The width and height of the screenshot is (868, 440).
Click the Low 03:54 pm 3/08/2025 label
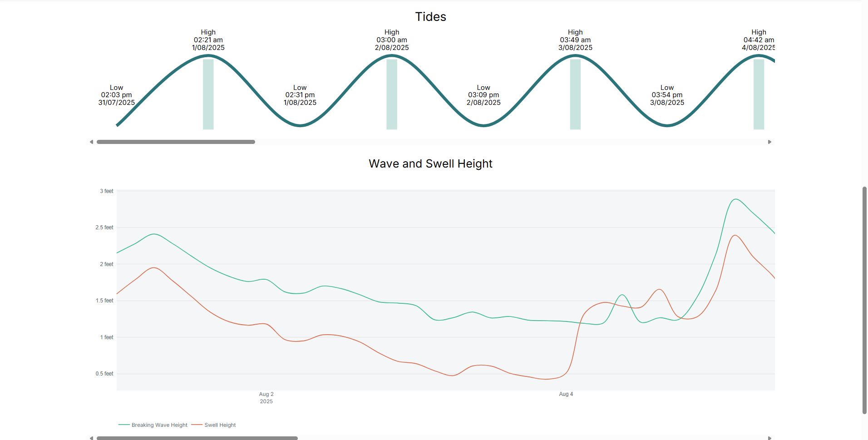tap(666, 95)
